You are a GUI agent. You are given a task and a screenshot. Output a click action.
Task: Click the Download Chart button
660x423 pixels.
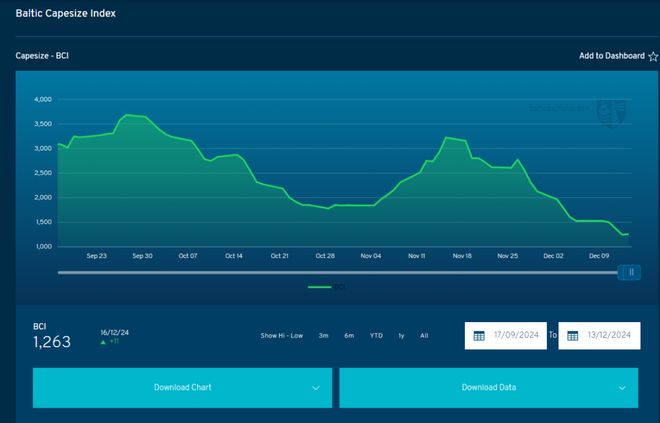click(182, 388)
